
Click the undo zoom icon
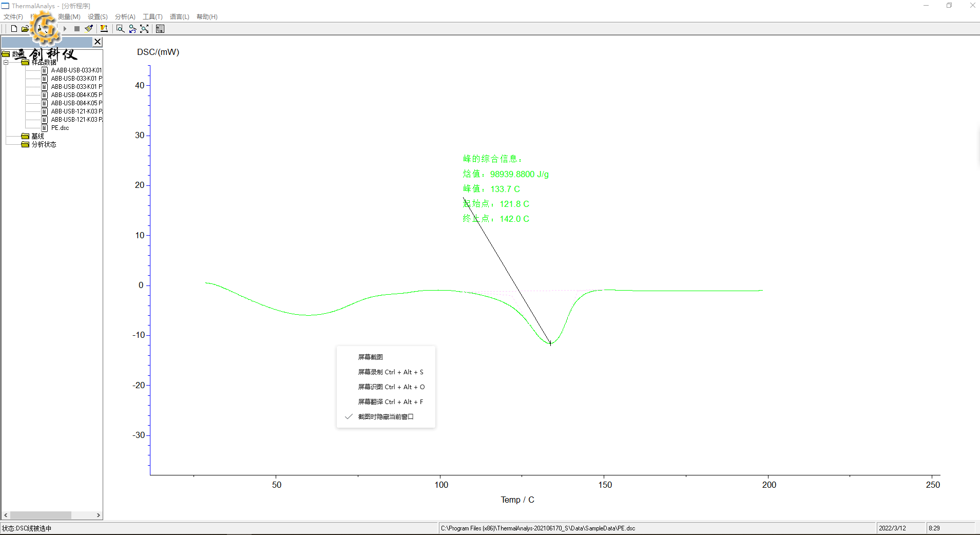click(132, 29)
